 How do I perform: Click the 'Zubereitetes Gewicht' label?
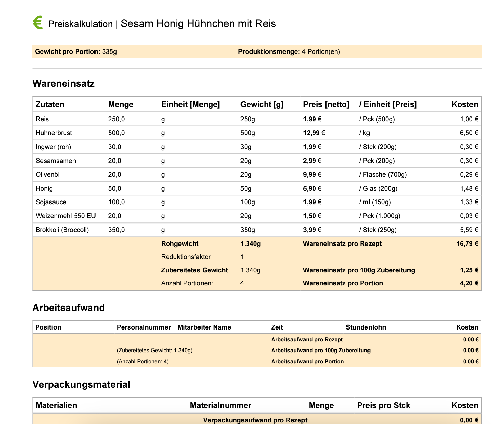tap(194, 270)
